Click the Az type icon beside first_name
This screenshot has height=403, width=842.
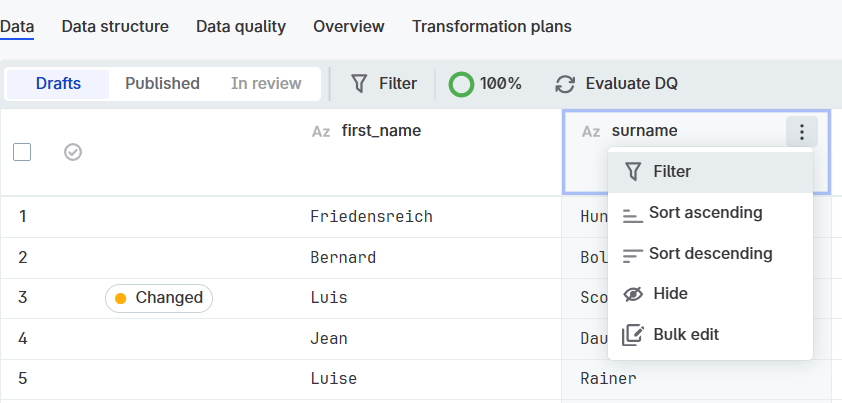pos(321,132)
